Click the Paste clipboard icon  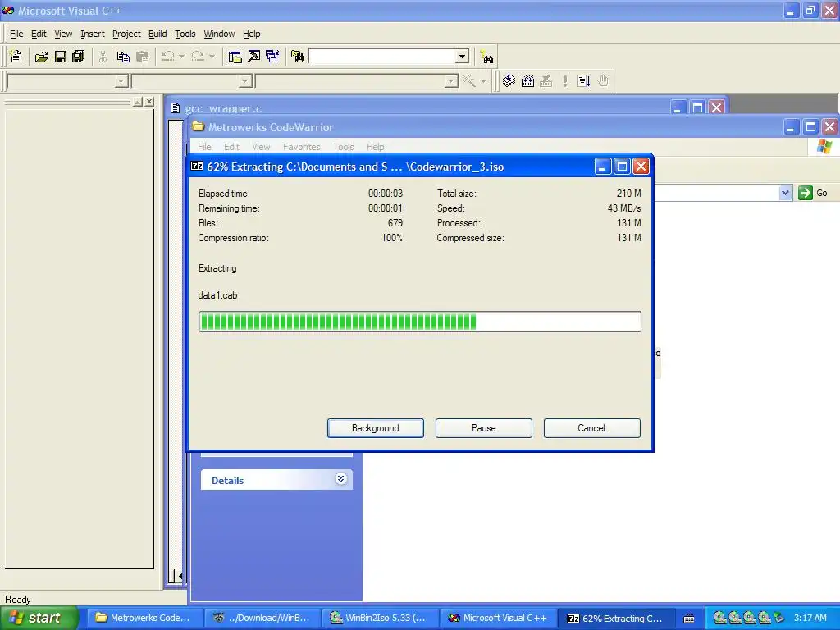(x=142, y=57)
